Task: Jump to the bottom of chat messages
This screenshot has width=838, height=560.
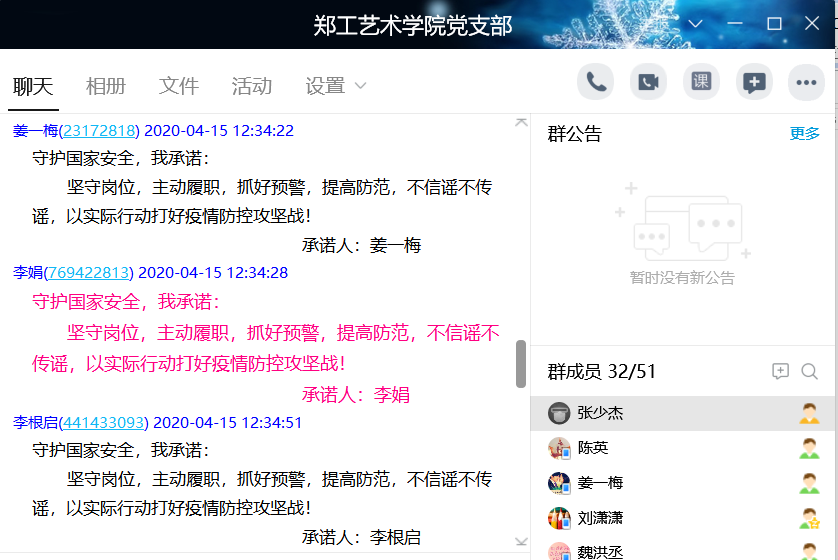Action: [x=520, y=542]
